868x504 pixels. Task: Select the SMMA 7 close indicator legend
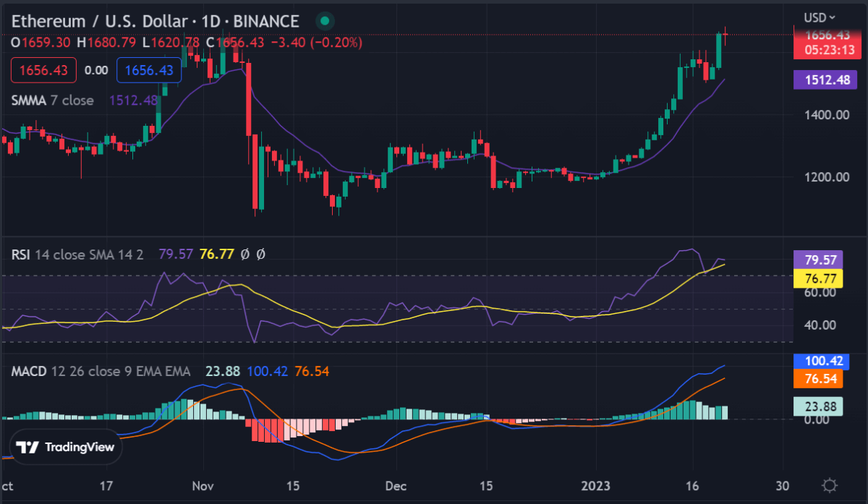coord(52,101)
